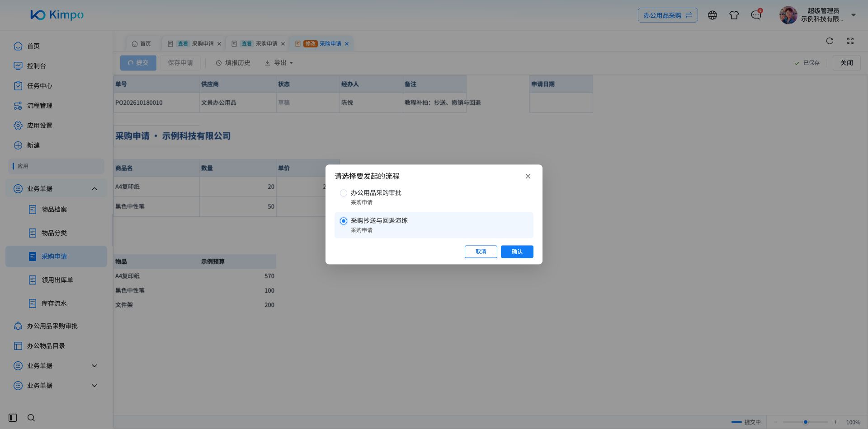868x429 pixels.
Task: Confirm the flow with 确认 button
Action: point(517,252)
